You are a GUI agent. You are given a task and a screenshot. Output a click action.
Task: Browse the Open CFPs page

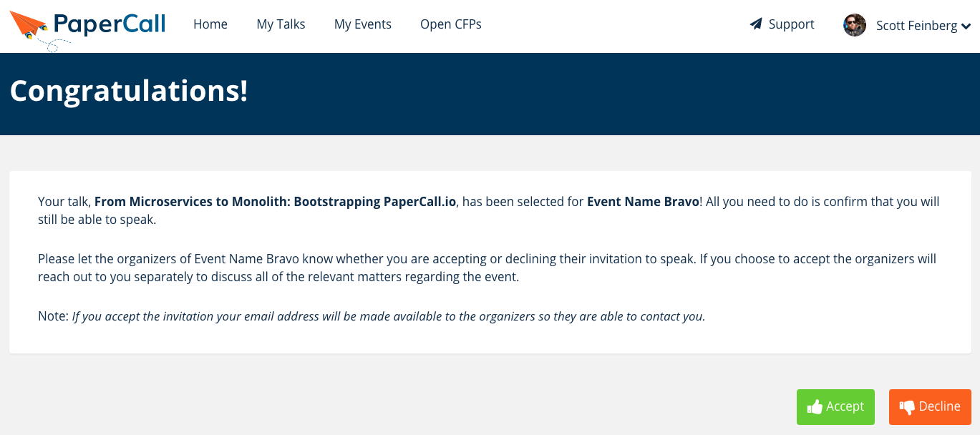coord(450,24)
